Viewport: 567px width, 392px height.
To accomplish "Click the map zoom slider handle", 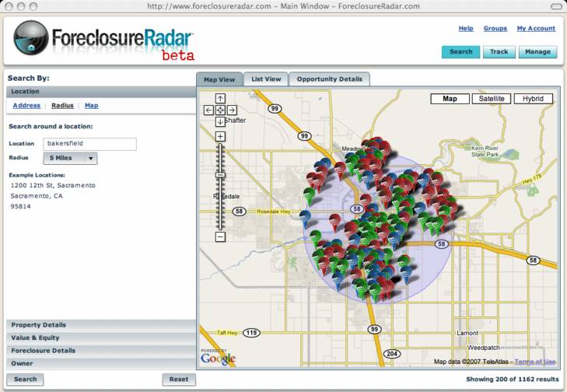I will [x=220, y=175].
